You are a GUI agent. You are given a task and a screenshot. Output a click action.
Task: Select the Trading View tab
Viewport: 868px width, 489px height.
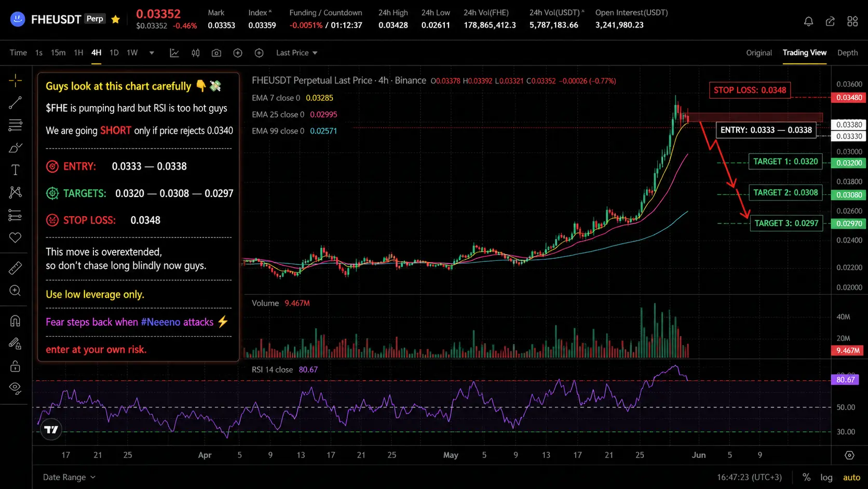pos(805,53)
